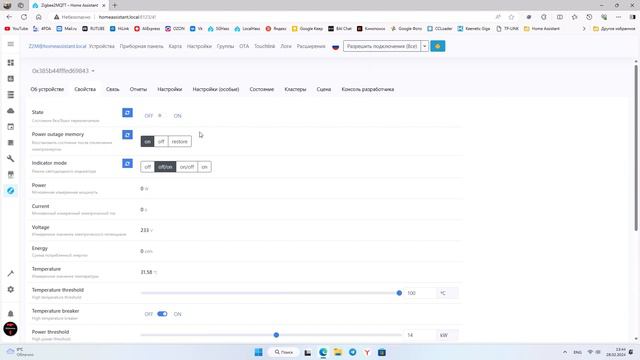Reload the browser page
Viewport: 640px width, 360px height.
coord(24,17)
